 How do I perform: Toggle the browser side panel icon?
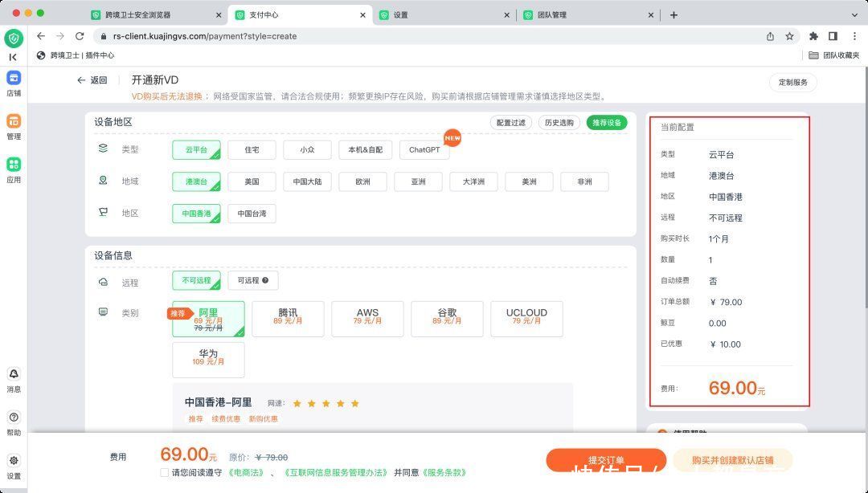pos(833,36)
